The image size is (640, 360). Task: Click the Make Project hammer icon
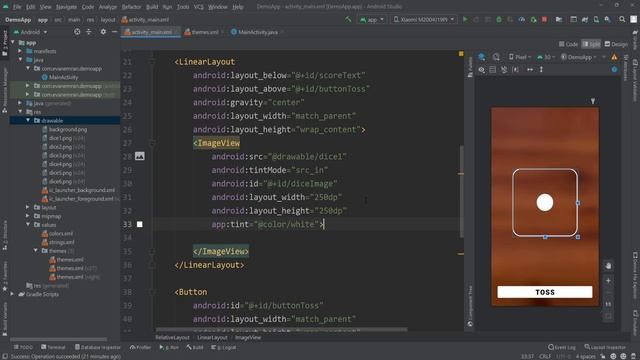(348, 19)
